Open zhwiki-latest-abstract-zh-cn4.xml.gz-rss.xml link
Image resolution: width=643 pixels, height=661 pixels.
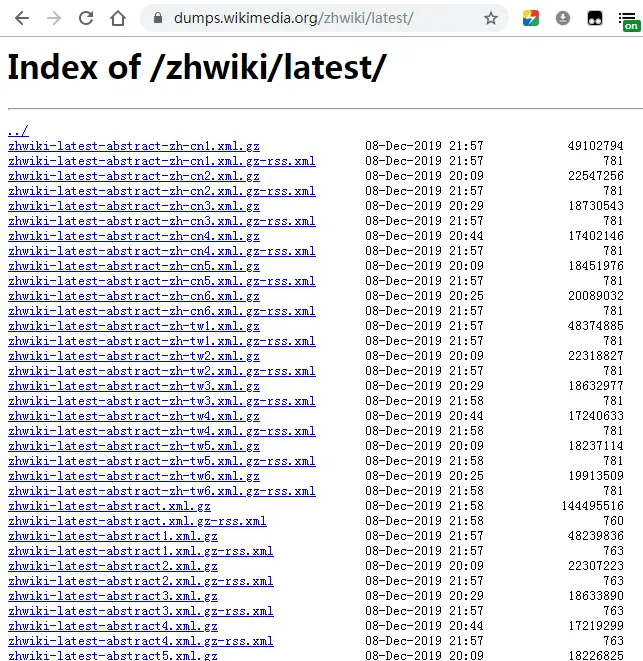(x=161, y=251)
